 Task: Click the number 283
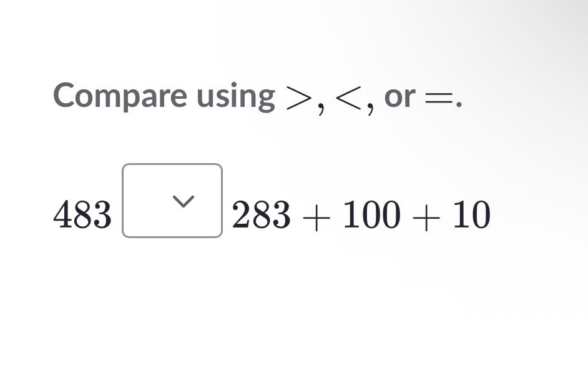[262, 214]
